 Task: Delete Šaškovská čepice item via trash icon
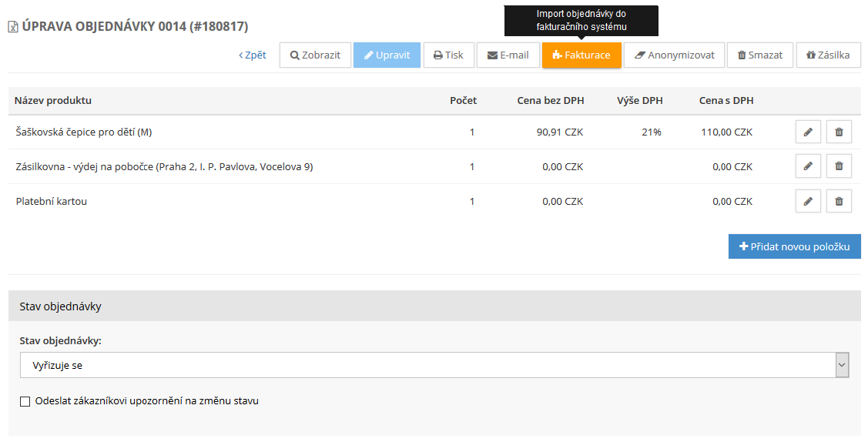839,132
